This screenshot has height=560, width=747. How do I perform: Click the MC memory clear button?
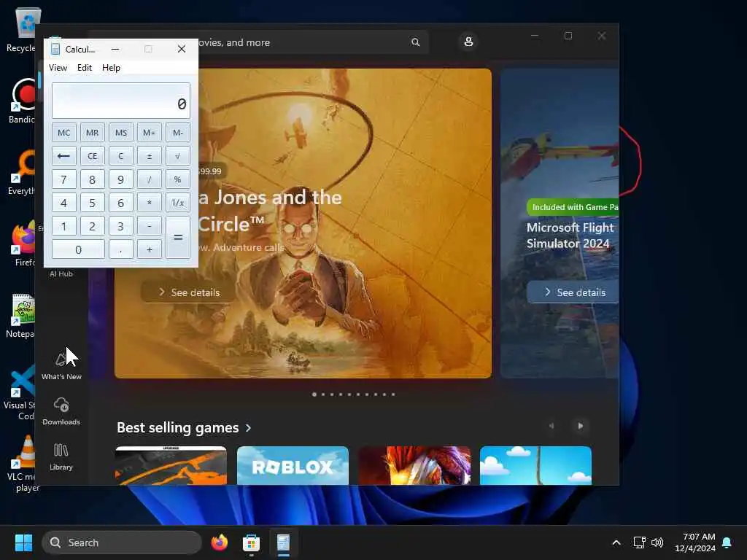64,133
